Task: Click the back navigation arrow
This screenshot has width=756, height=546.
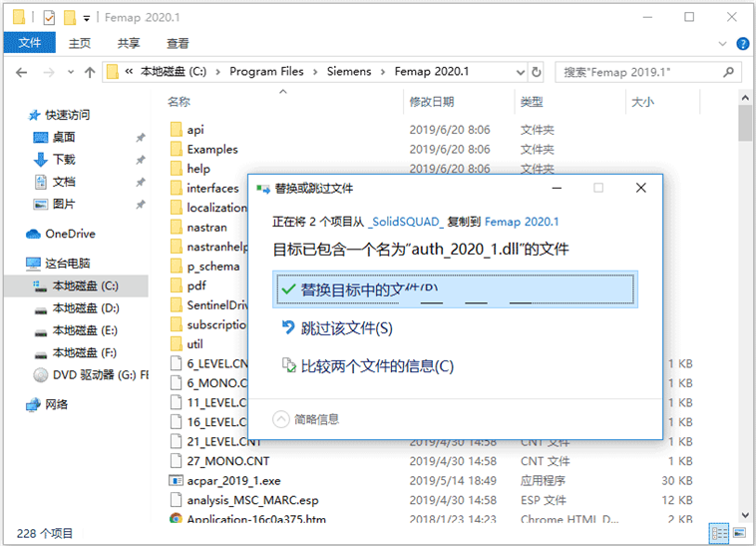Action: click(22, 72)
